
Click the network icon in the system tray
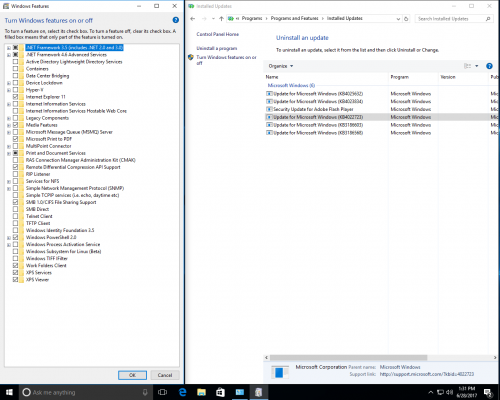[441, 392]
